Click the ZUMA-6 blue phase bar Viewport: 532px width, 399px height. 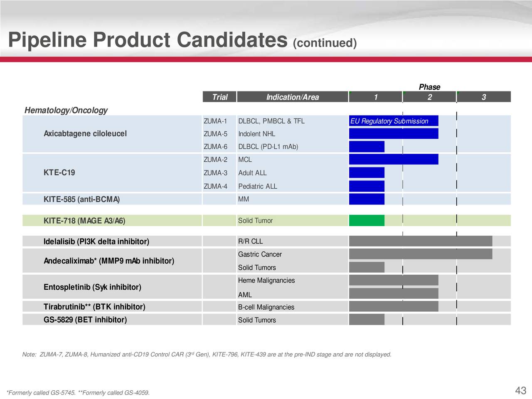click(367, 147)
